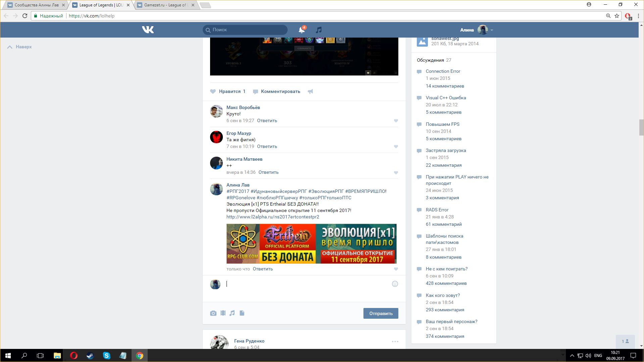Open Skype from the taskbar

pos(106,356)
